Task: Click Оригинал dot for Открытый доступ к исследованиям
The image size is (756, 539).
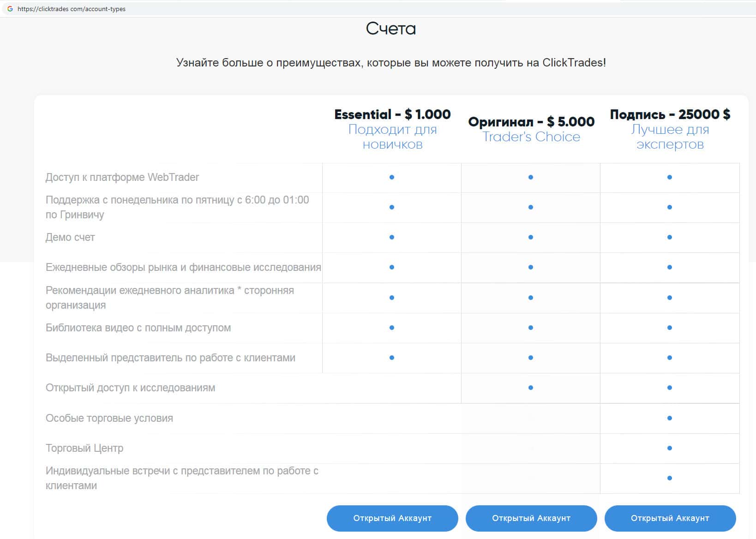Action: (531, 388)
